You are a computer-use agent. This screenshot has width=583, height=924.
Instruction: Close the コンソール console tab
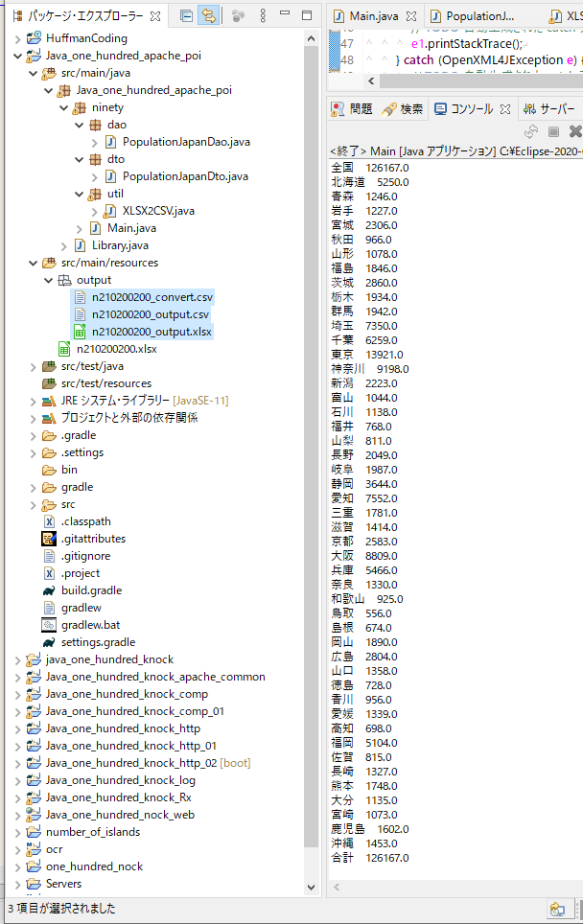click(x=505, y=109)
